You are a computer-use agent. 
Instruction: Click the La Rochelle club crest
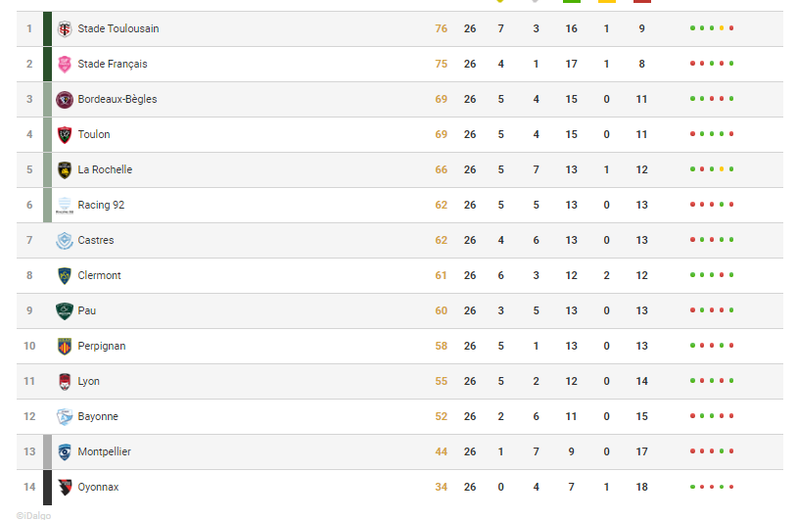(65, 170)
